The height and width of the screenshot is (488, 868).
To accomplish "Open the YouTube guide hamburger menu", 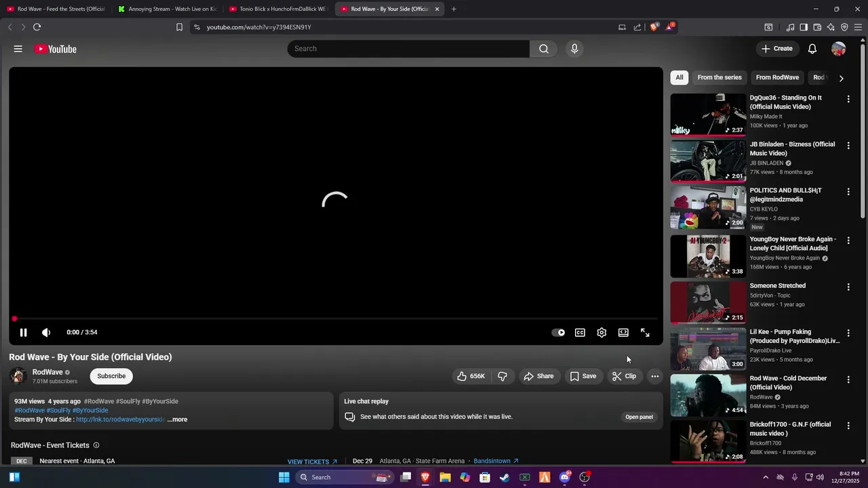I will [18, 49].
